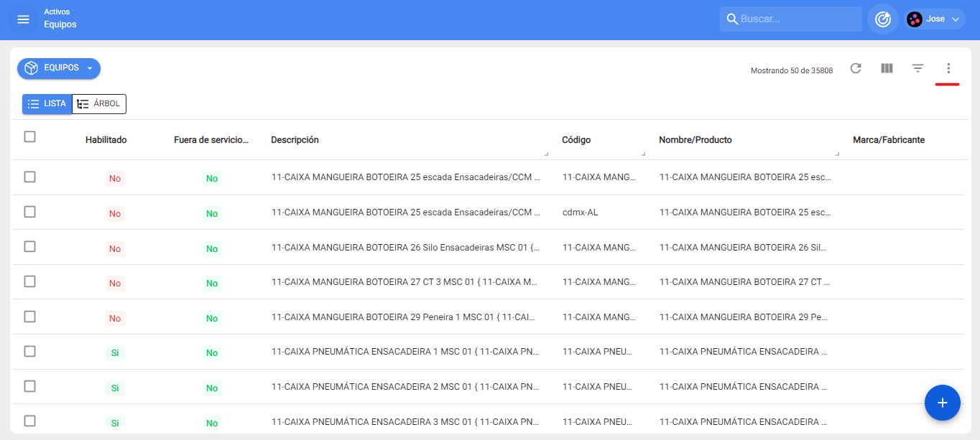Switch to LISTA view tab

pos(47,104)
